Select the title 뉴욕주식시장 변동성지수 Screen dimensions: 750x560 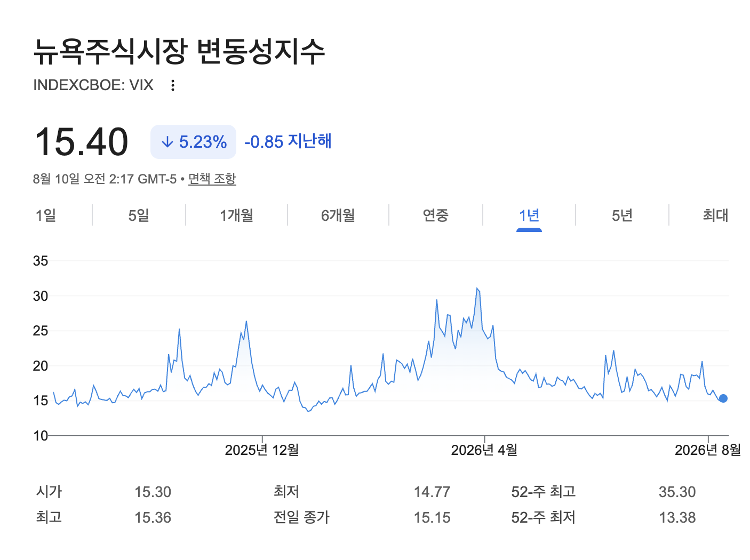179,51
